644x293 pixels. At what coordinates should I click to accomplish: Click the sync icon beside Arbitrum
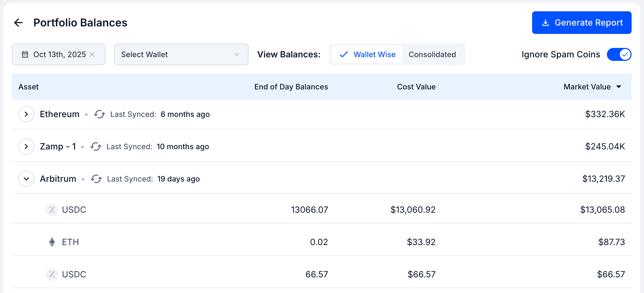coord(96,179)
